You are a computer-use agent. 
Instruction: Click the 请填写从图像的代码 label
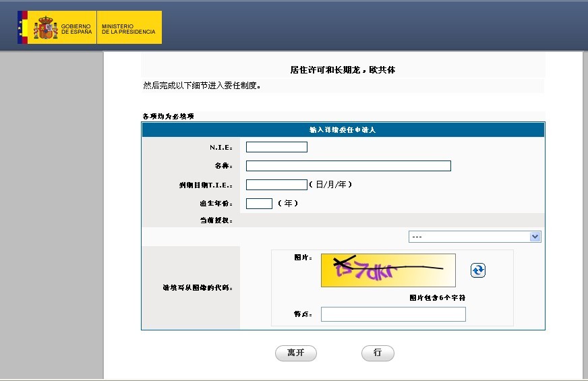193,289
